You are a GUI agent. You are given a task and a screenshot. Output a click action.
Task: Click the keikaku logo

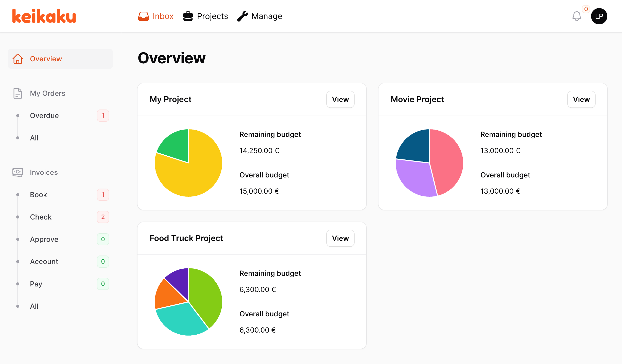coord(44,16)
